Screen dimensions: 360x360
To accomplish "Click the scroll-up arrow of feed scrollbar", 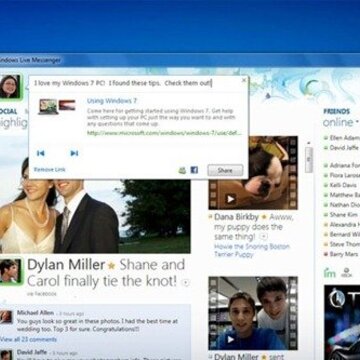I will [x=309, y=143].
